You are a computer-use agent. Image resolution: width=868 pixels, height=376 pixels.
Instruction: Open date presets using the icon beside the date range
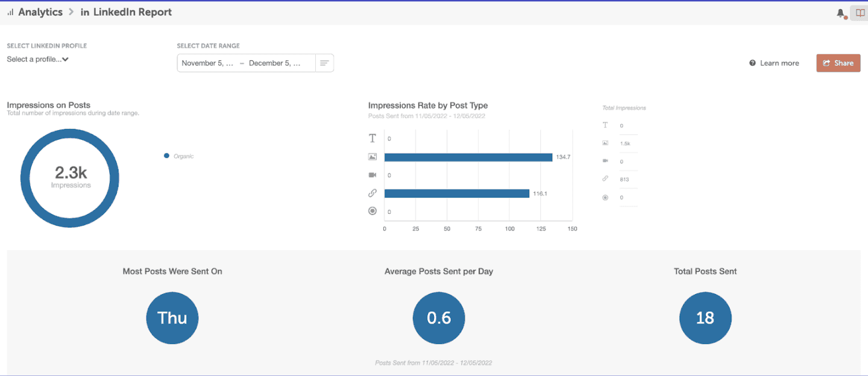coord(324,63)
